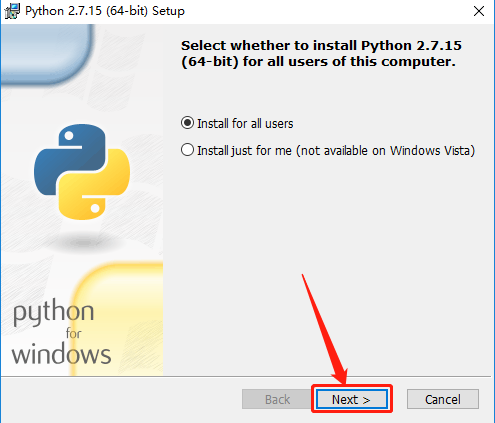Click the "Python 2.7.15 (64-bit) Setup" title text
The image size is (495, 423).
[x=105, y=11]
